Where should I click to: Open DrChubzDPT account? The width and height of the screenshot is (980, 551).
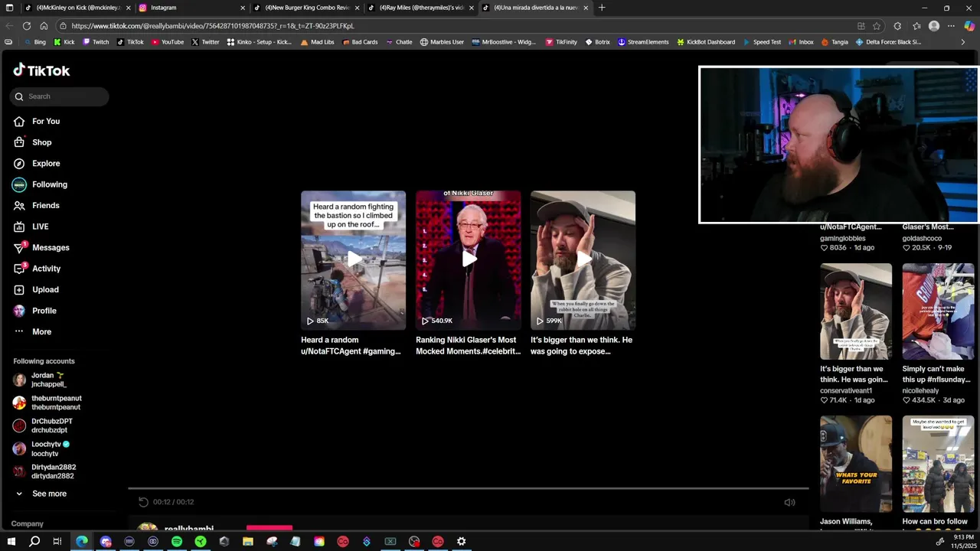tap(43, 425)
